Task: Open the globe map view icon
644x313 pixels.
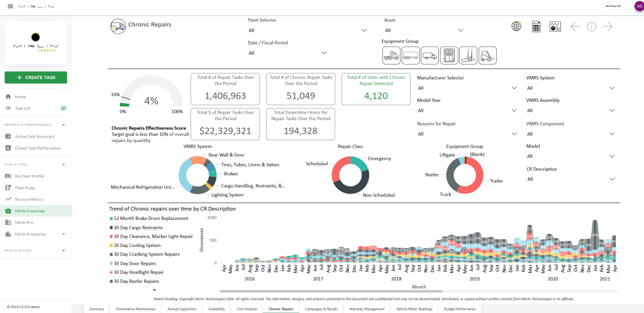Action: (x=516, y=26)
